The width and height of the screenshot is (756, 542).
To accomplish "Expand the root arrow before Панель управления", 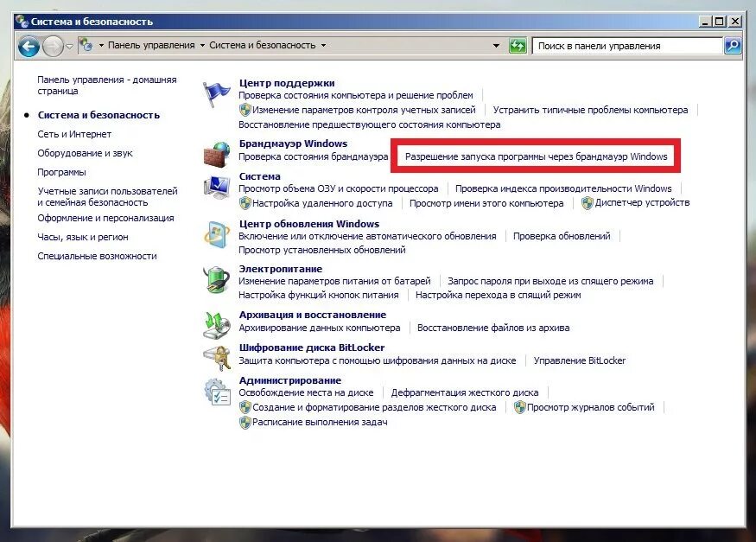I will pos(101,45).
